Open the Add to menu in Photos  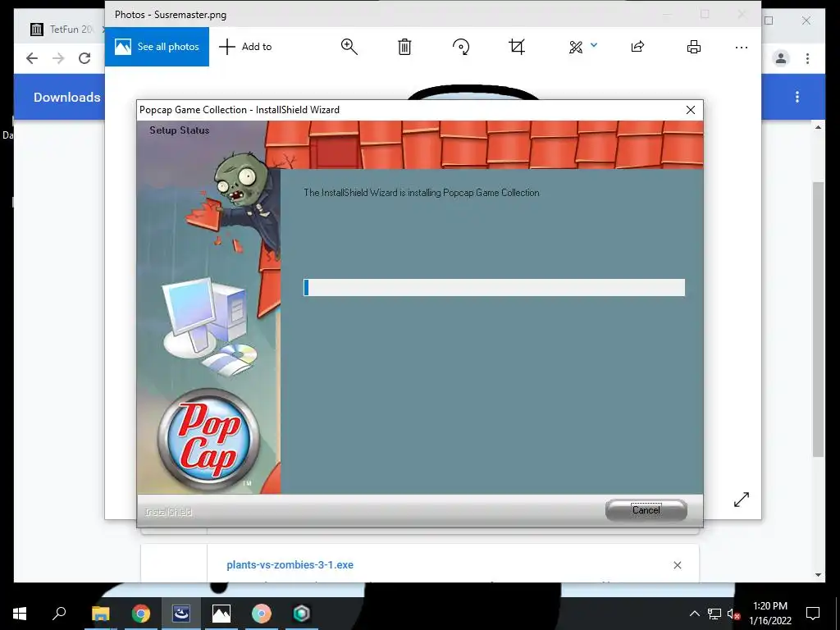tap(245, 47)
